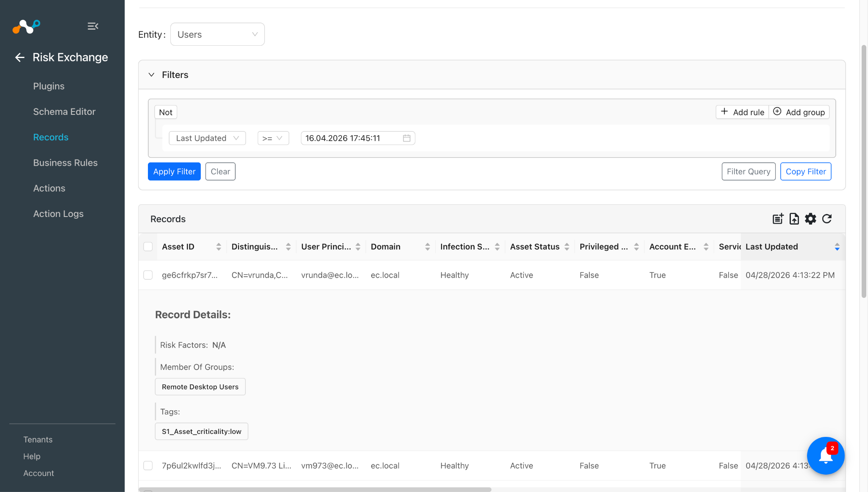Click asset ID ge6cfrkp7sr7... cell
The width and height of the screenshot is (868, 492).
pos(189,275)
